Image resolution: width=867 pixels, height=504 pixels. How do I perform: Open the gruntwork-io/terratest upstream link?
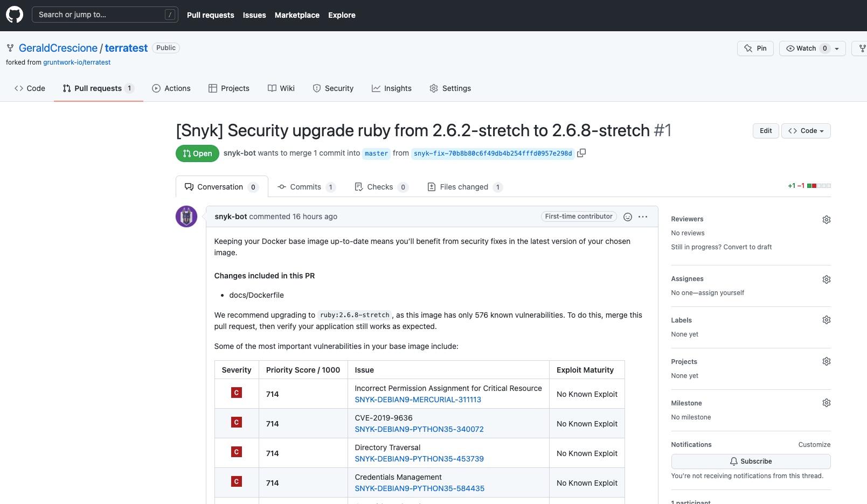tap(77, 62)
